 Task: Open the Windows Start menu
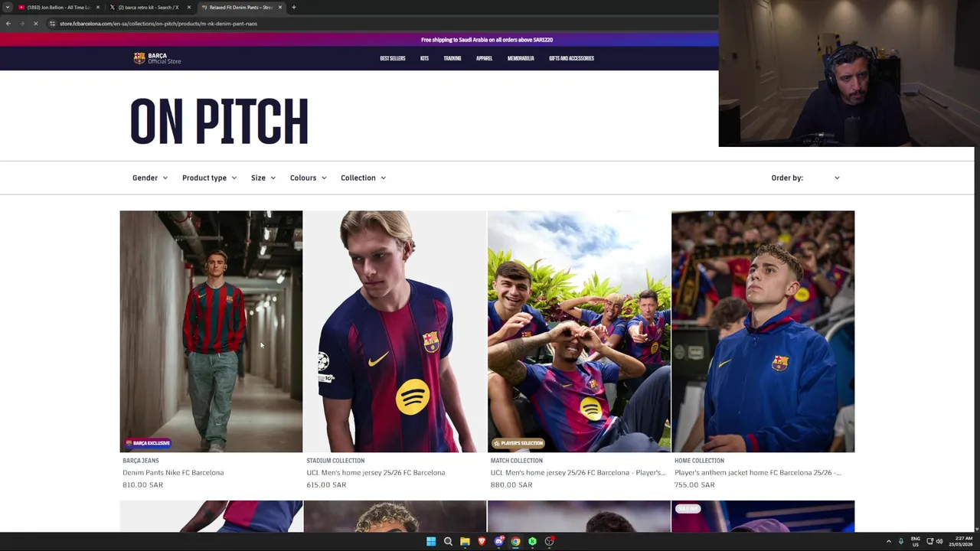pos(431,542)
